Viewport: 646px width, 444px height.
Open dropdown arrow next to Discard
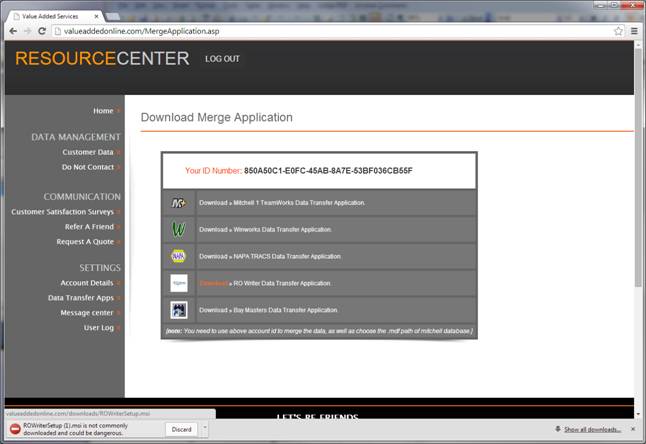coord(205,429)
